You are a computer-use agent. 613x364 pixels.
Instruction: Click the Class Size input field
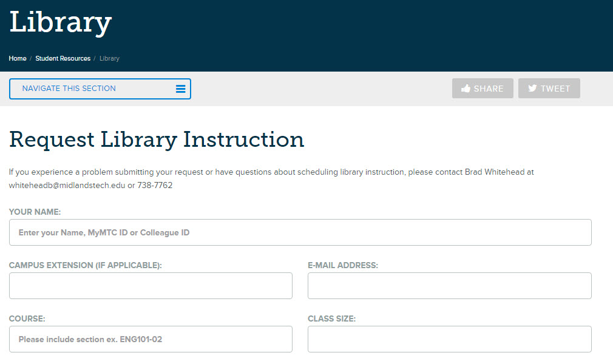pyautogui.click(x=449, y=339)
